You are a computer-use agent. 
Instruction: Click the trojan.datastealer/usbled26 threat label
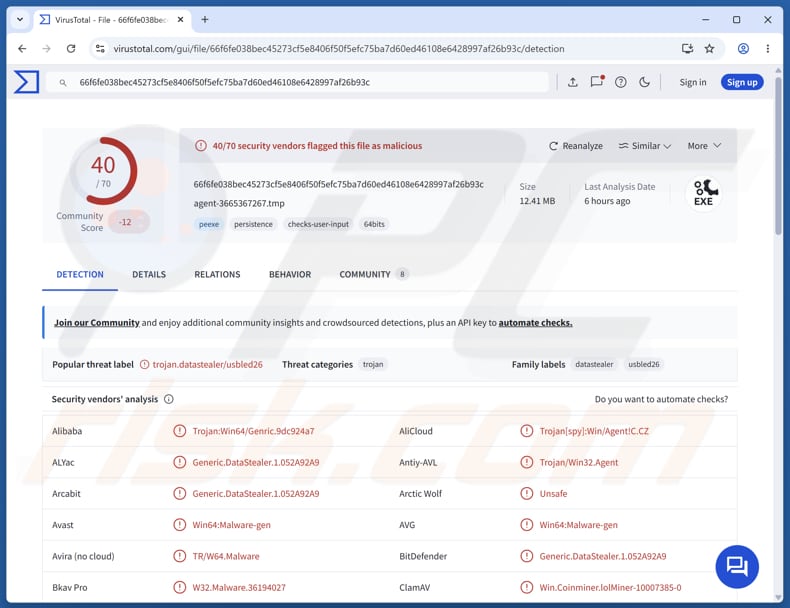[x=208, y=364]
